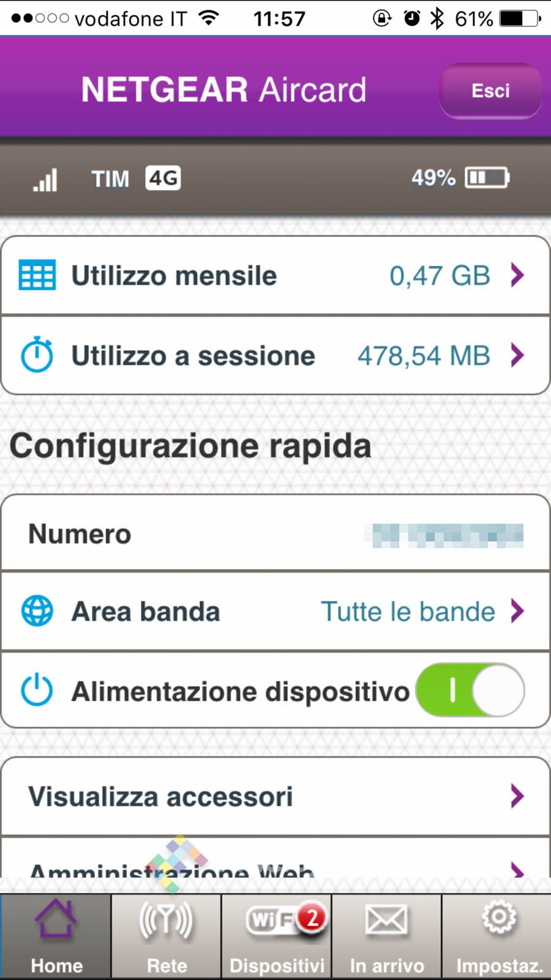The width and height of the screenshot is (551, 980).
Task: Open Visualizza accessori
Action: click(x=160, y=796)
